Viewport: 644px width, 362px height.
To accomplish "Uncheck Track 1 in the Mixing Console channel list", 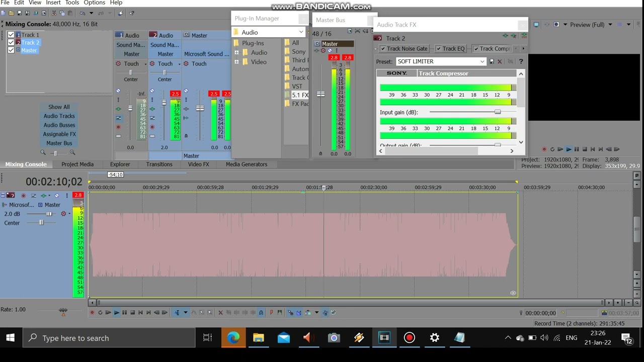I will point(11,35).
